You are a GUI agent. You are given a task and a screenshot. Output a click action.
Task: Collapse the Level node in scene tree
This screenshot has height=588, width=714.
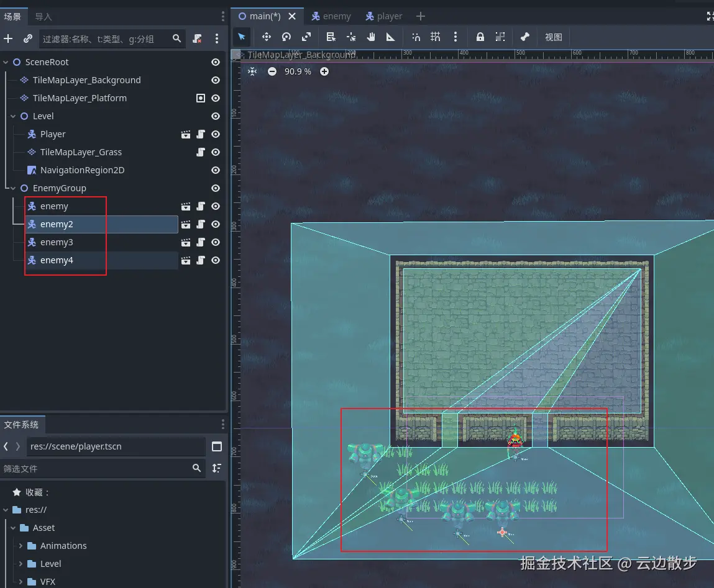coord(13,116)
